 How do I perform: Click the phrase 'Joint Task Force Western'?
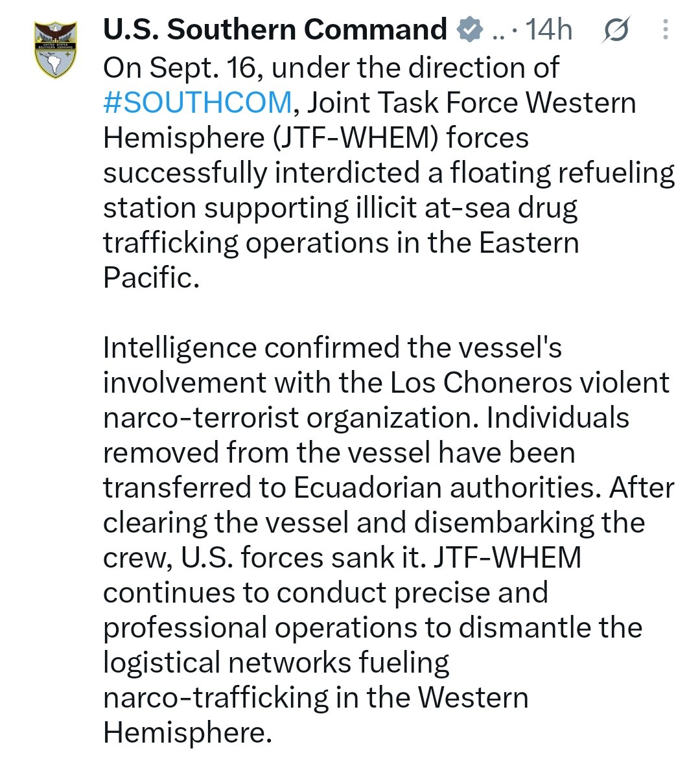pos(471,103)
